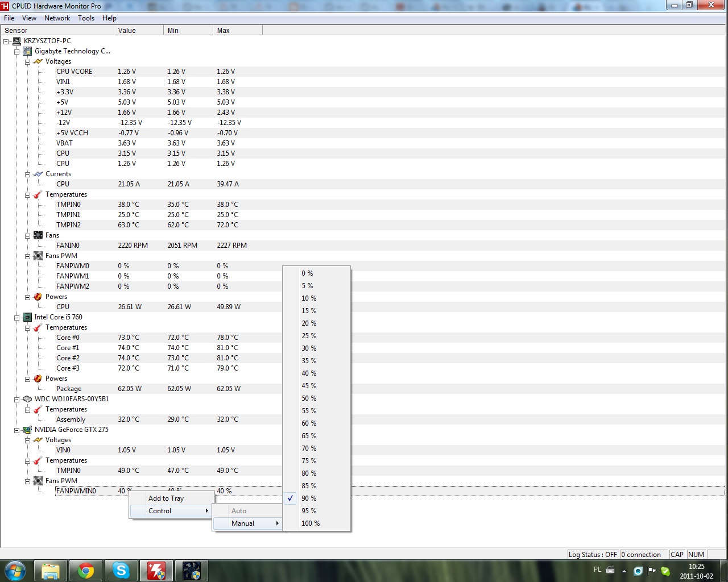Screen dimensions: 728x582
Task: Collapse the NVIDIA Fans PWM group
Action: (x=27, y=481)
